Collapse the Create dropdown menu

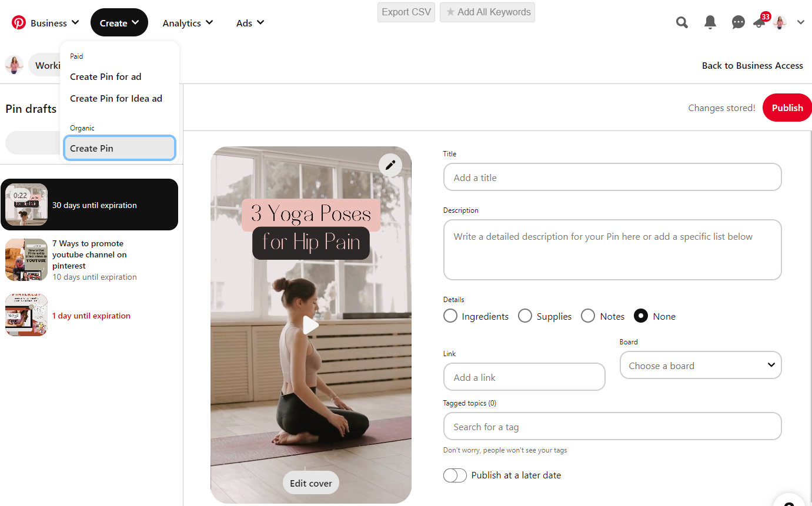point(119,23)
